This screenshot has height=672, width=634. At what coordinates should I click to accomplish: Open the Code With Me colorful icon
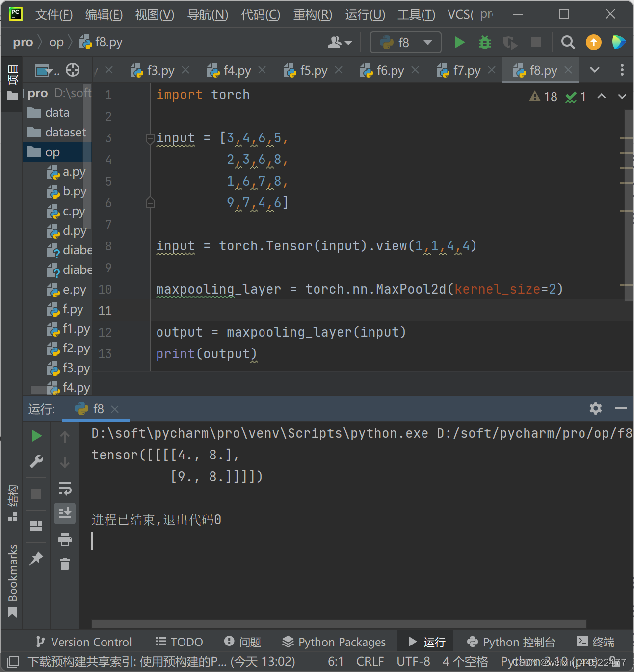(619, 42)
